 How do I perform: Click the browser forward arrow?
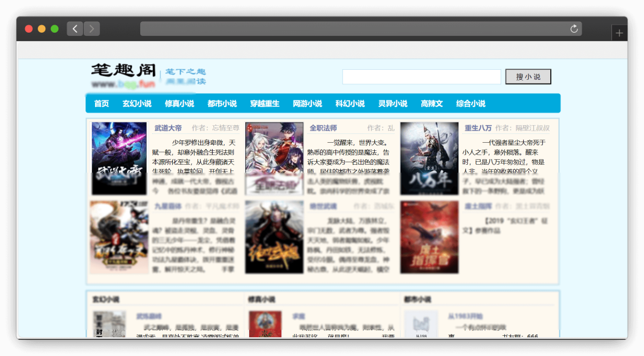pos(92,29)
